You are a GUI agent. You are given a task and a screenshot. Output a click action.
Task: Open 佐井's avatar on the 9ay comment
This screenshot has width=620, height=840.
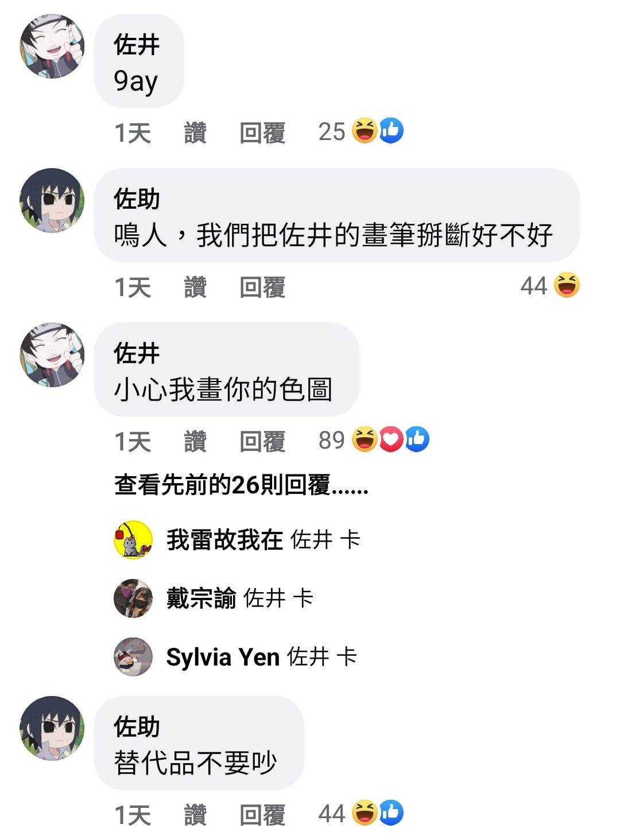(x=52, y=46)
